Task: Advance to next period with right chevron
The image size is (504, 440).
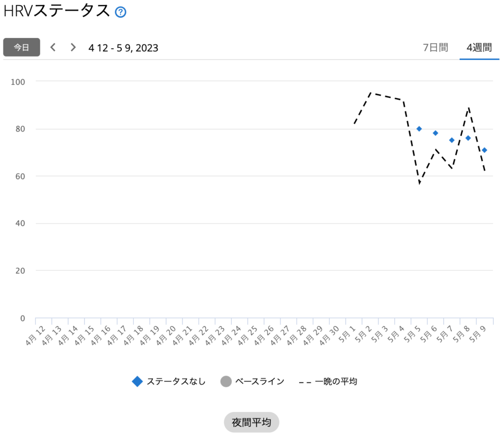Action: [73, 47]
